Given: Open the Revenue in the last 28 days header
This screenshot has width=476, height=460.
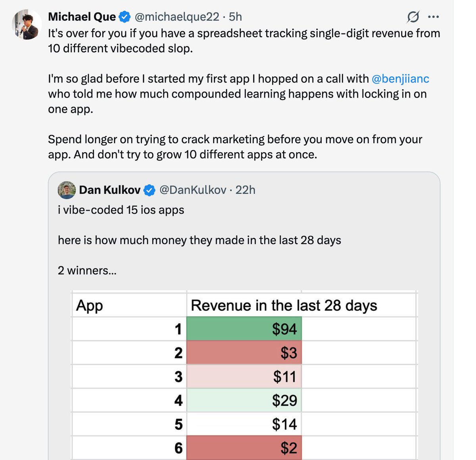Looking at the screenshot, I should (284, 305).
